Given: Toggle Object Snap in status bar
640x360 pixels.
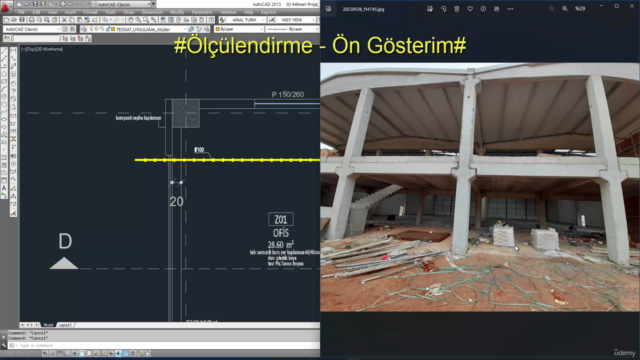Looking at the screenshot, I should pyautogui.click(x=82, y=353).
